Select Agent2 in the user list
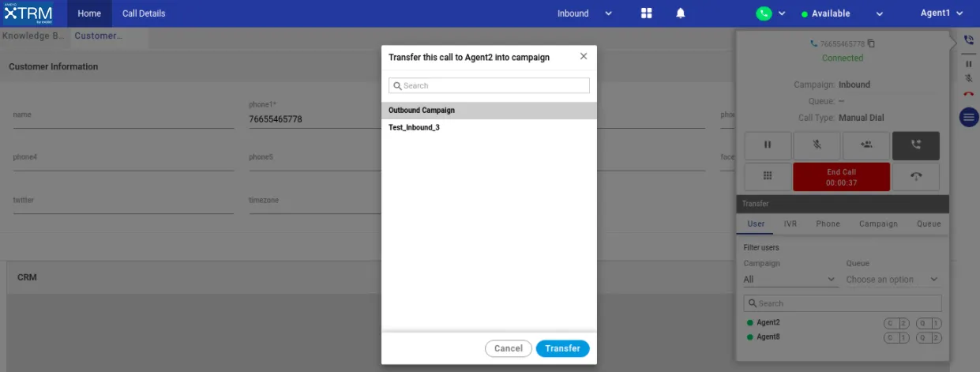The image size is (980, 372). click(x=768, y=323)
